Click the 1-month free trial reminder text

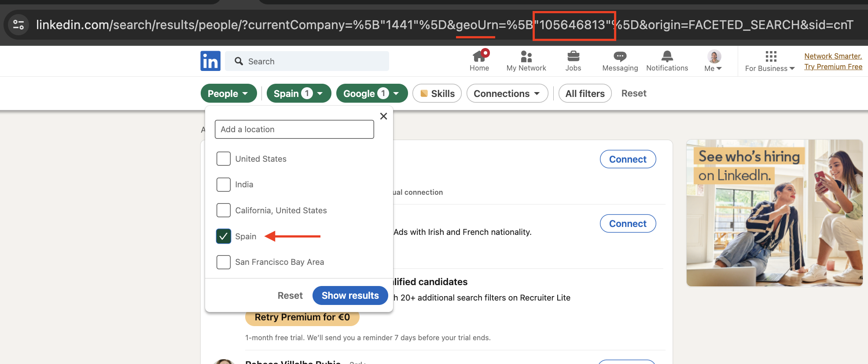368,338
